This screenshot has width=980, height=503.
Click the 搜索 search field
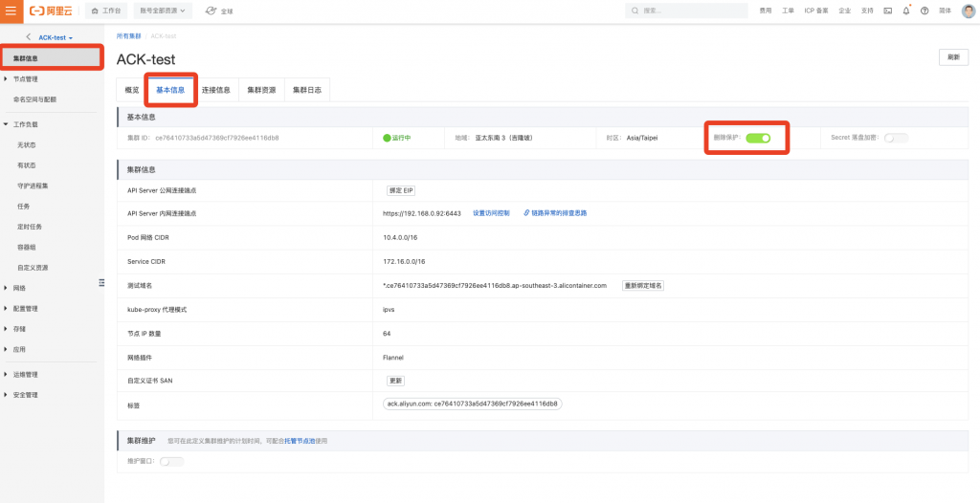[686, 11]
